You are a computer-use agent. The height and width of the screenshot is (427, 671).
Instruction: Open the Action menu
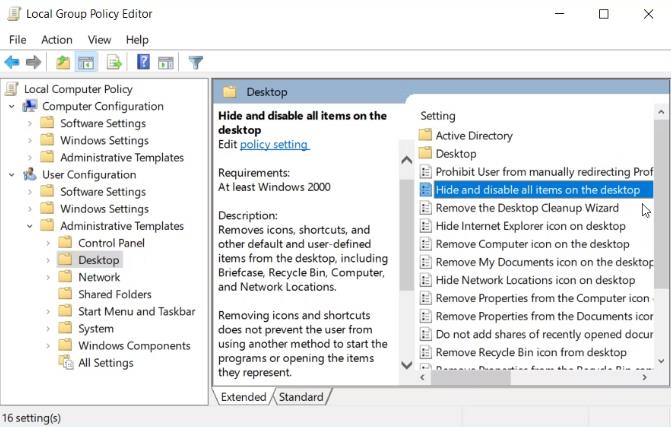56,40
